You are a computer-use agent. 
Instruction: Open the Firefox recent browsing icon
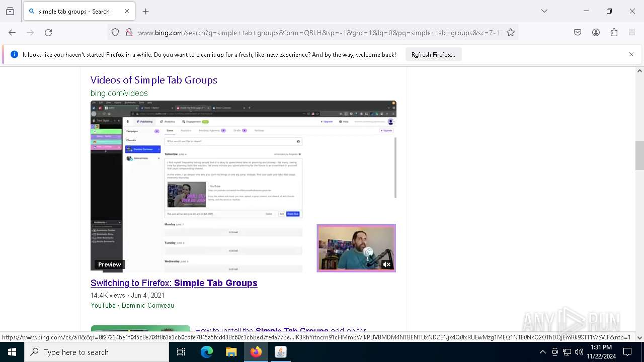(10, 11)
